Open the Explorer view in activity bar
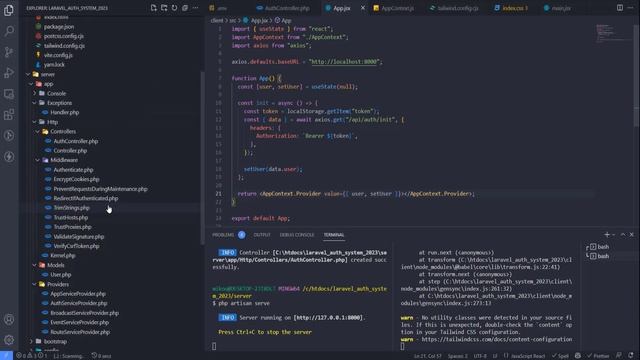This screenshot has width=640, height=360. [9, 10]
